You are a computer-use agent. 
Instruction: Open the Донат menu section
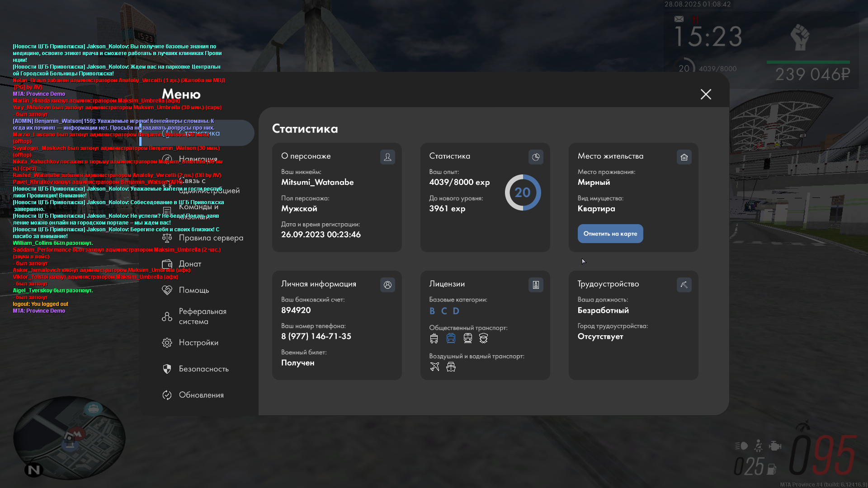(x=190, y=264)
